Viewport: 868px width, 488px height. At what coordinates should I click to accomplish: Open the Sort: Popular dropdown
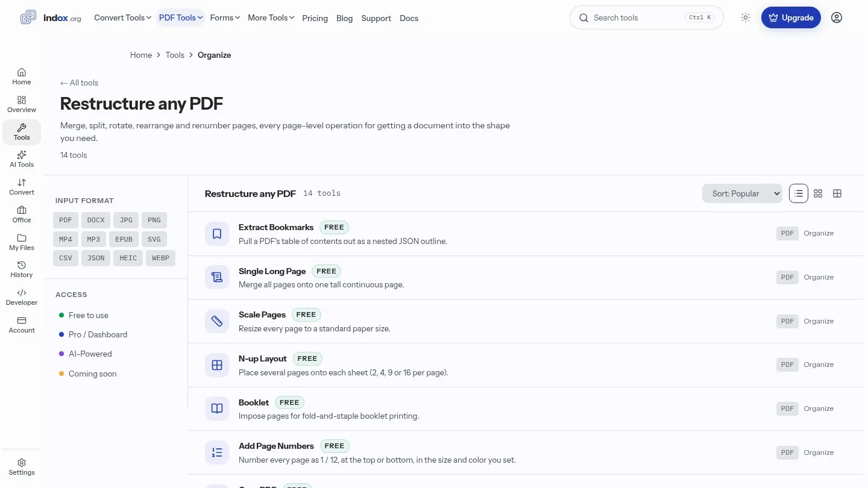742,193
